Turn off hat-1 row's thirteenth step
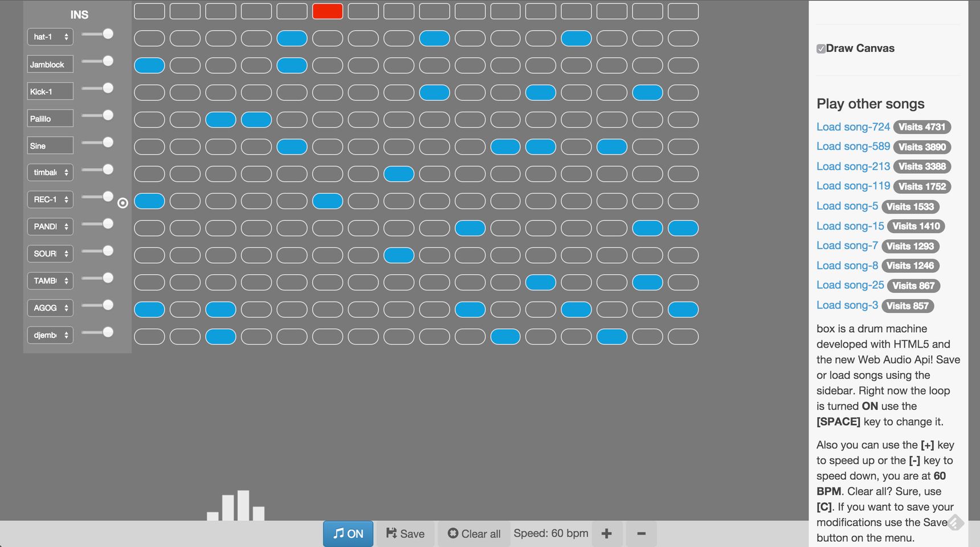The height and width of the screenshot is (547, 980). [x=576, y=38]
